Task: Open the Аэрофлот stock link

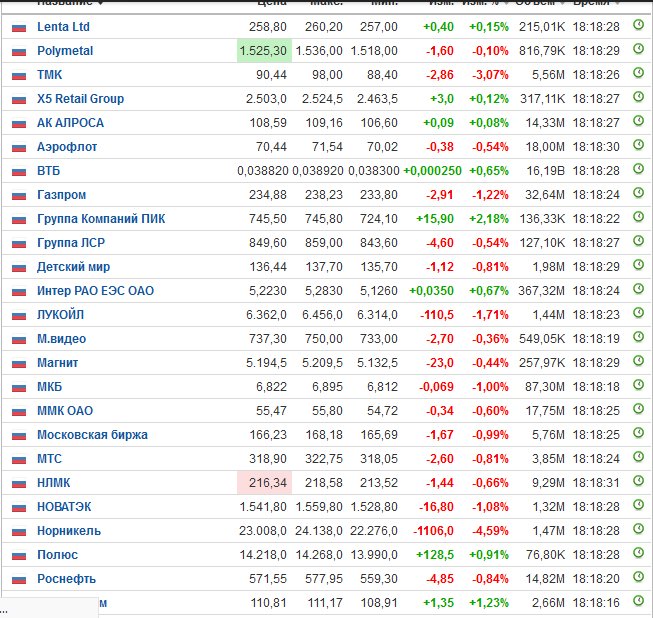Action: pyautogui.click(x=67, y=147)
